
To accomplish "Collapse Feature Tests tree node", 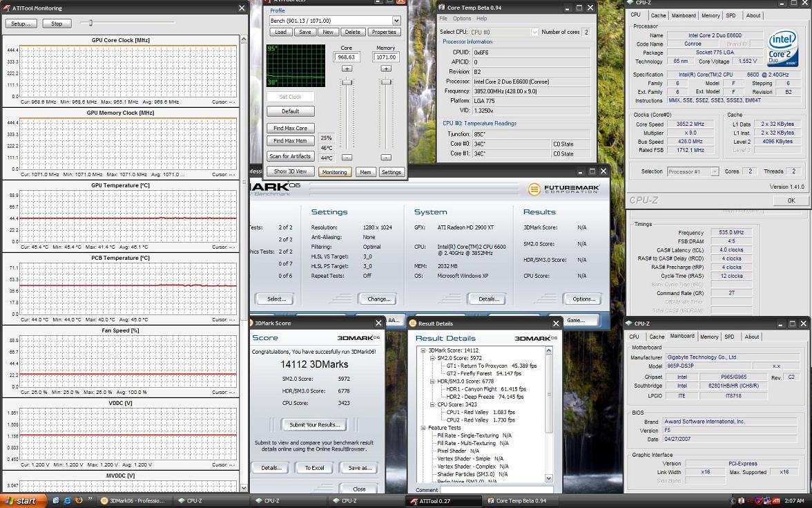I will [424, 429].
